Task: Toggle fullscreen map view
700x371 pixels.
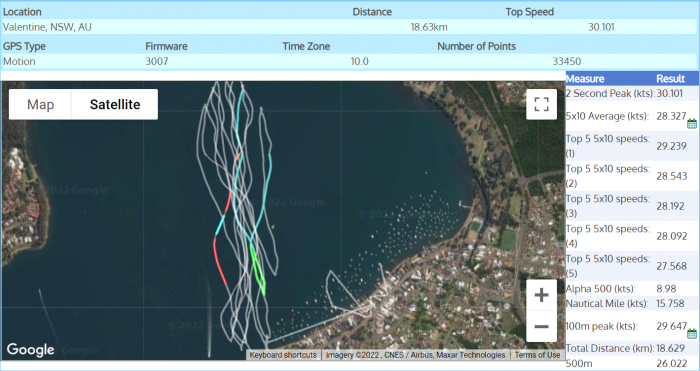Action: point(541,104)
